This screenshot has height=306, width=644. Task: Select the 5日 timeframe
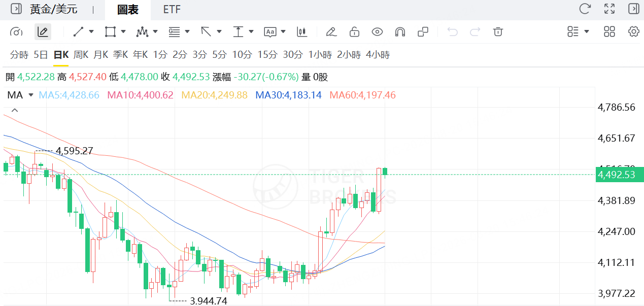click(x=41, y=55)
